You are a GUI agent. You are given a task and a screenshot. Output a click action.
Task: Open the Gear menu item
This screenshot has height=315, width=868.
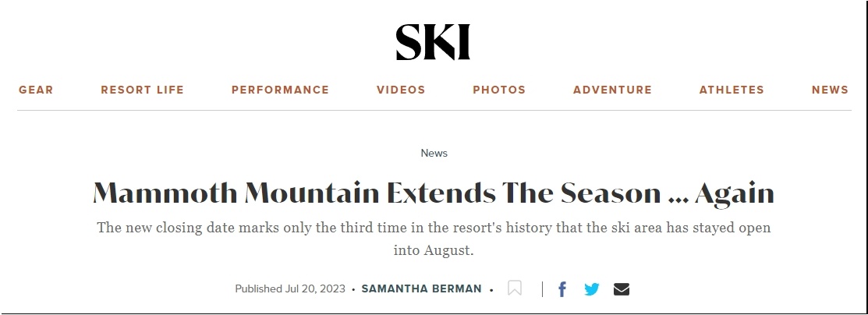[36, 90]
